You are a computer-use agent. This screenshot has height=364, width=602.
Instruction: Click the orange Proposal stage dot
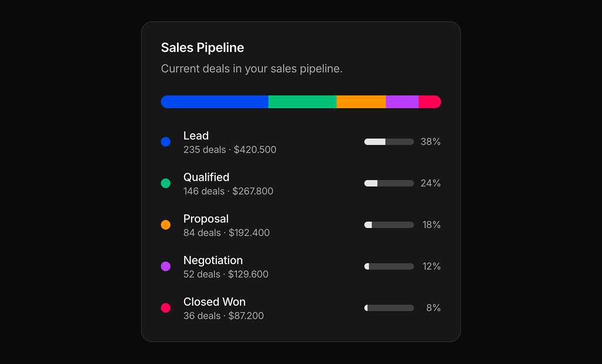[166, 225]
